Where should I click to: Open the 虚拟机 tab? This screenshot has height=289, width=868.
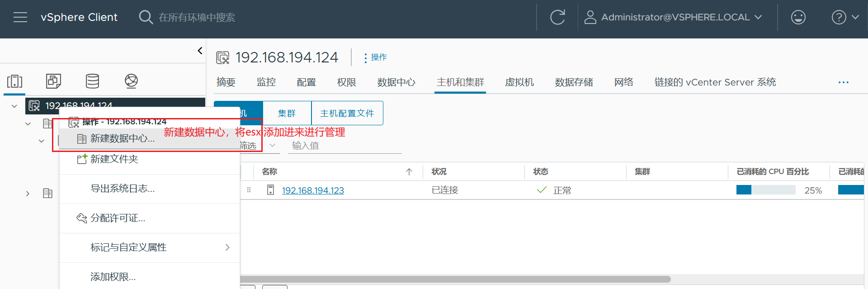(519, 82)
